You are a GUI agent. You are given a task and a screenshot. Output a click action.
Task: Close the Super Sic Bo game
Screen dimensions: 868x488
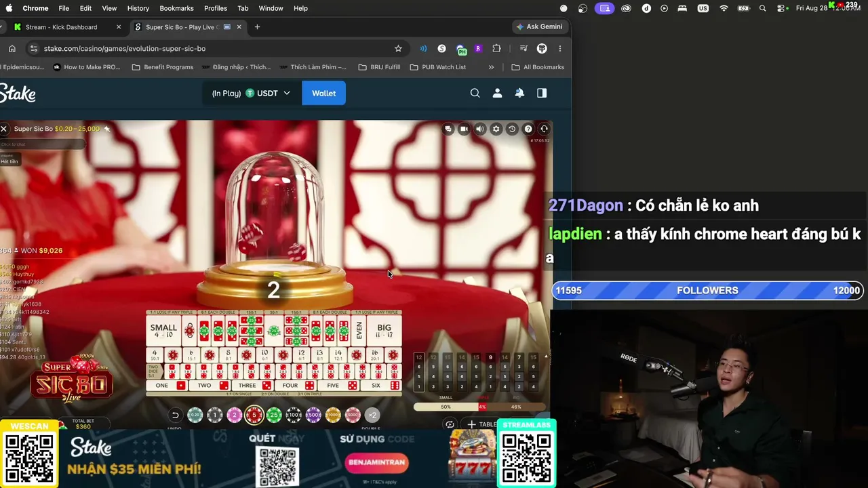[3, 129]
